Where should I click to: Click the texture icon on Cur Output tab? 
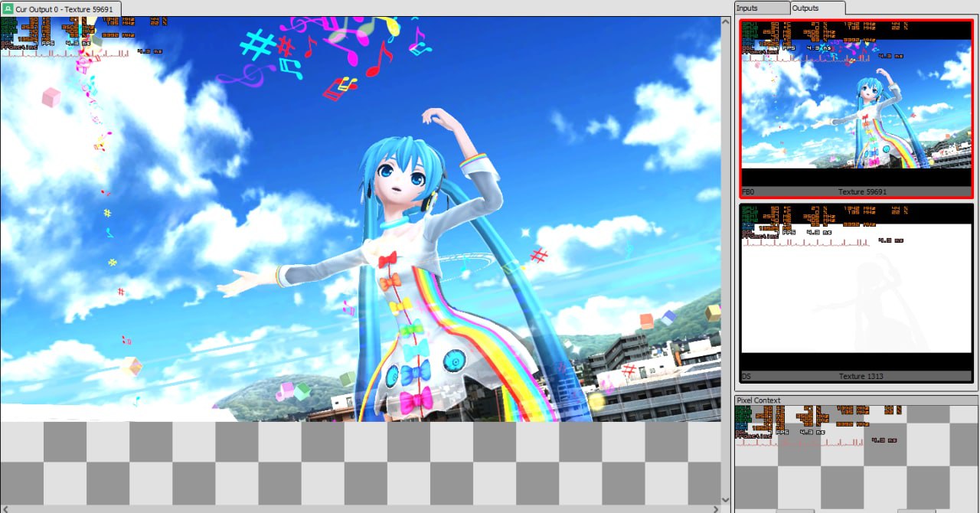[8, 8]
